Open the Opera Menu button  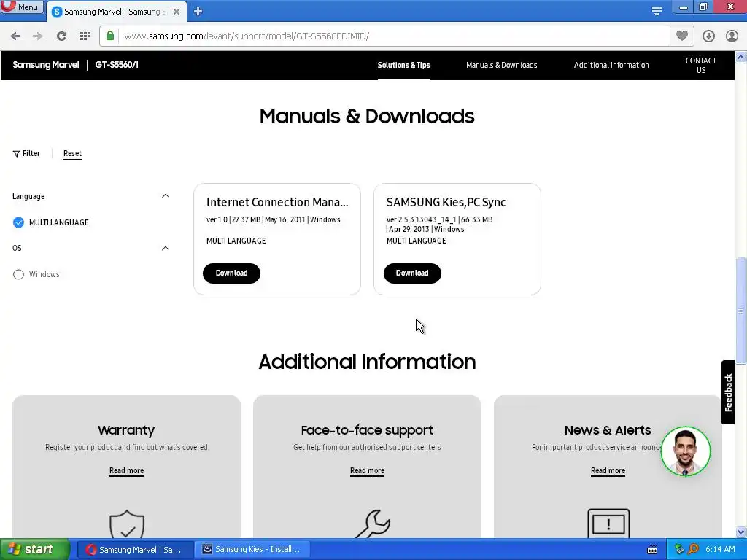(21, 7)
